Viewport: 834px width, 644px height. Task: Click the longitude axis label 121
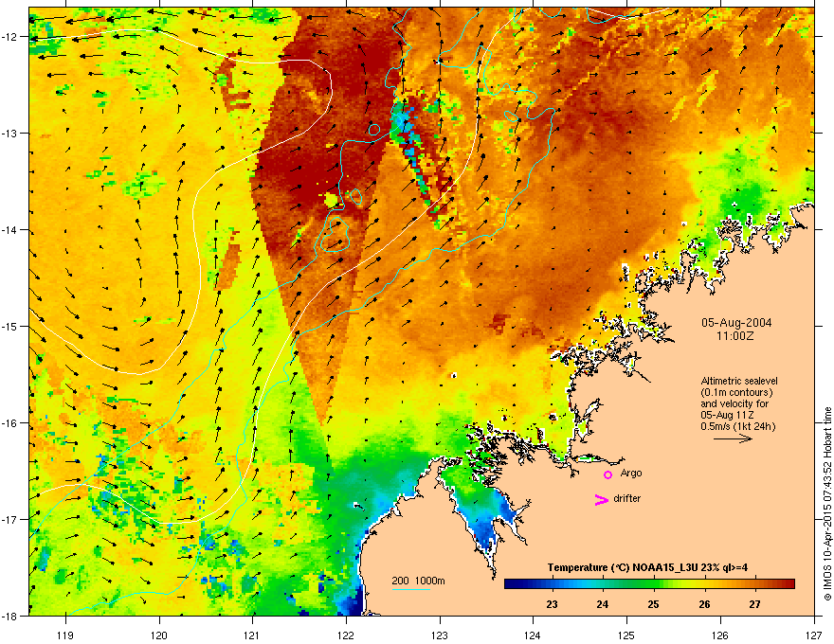point(252,635)
